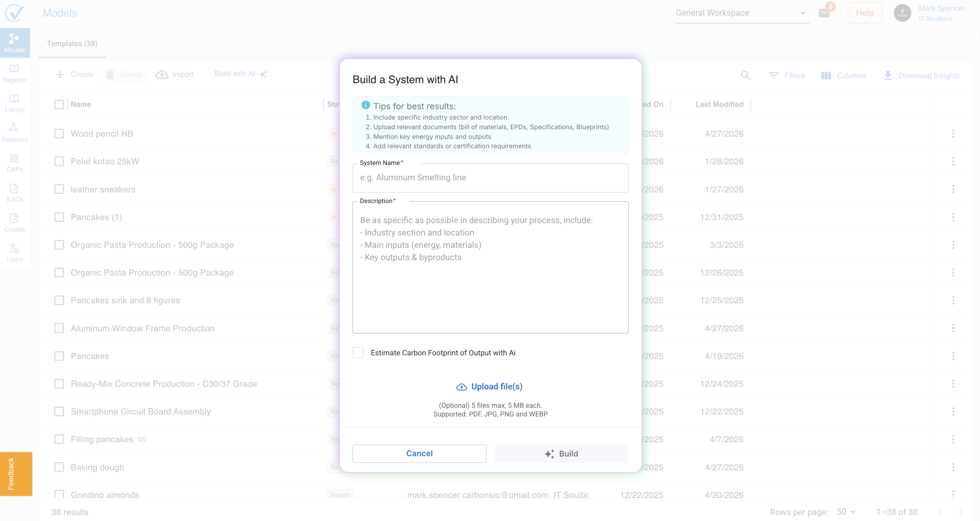Open the EACs sidebar icon
This screenshot has height=521, width=980.
[14, 193]
